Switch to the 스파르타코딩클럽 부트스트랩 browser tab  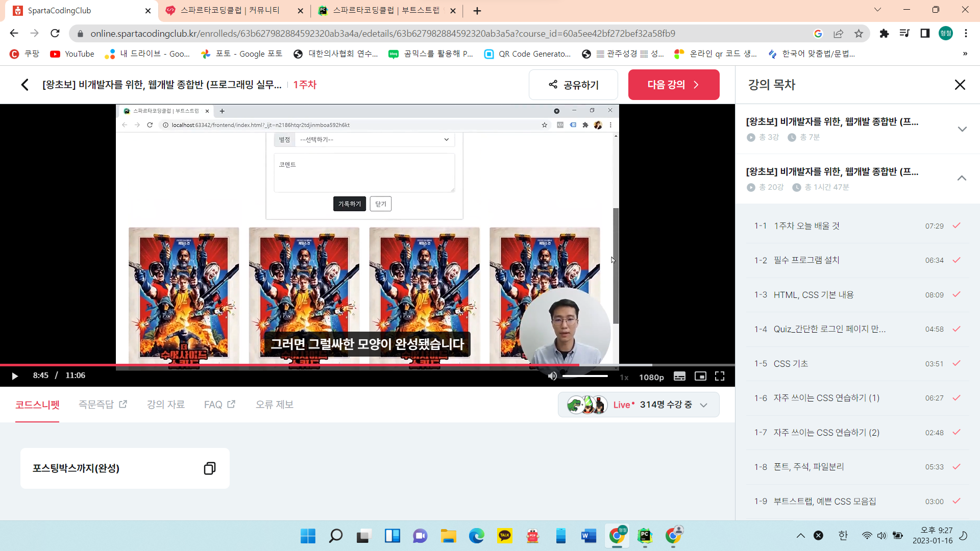(x=386, y=11)
